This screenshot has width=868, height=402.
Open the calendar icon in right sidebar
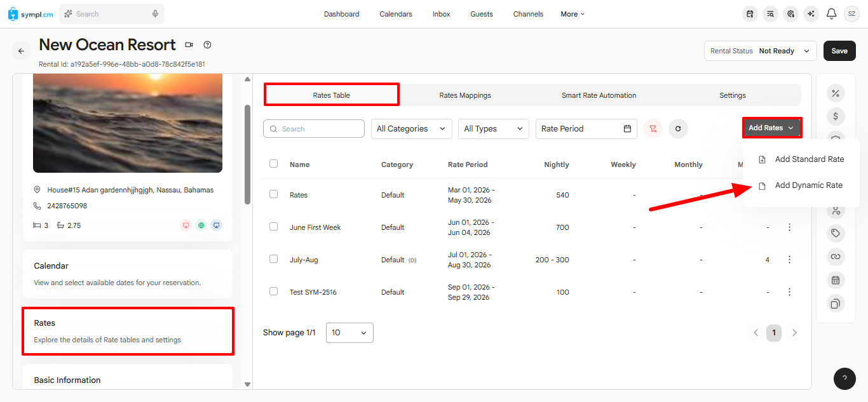(836, 280)
